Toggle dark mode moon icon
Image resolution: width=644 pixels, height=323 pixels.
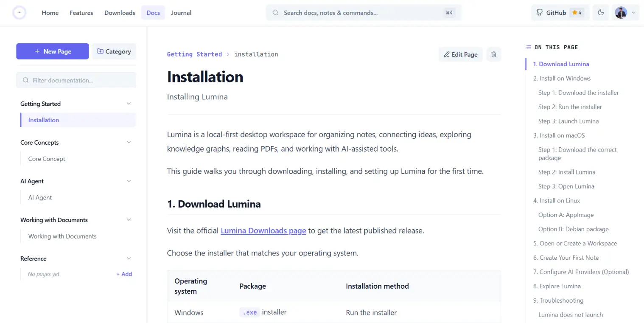pyautogui.click(x=601, y=13)
